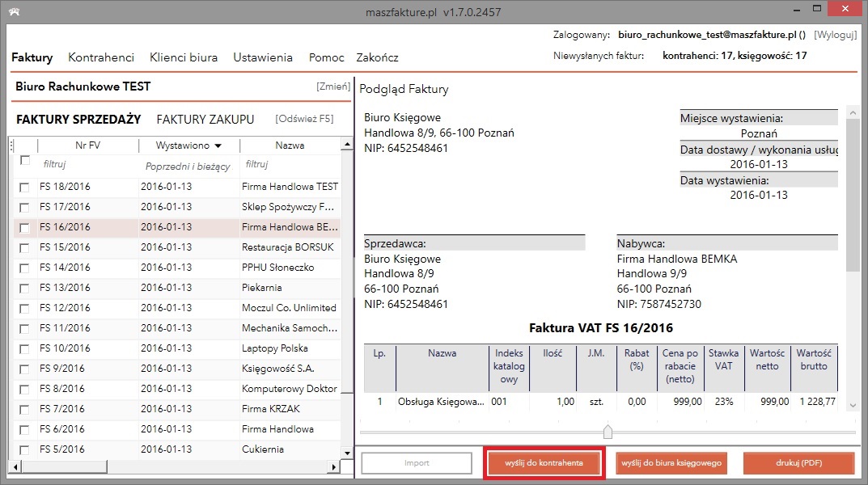Tick the checkbox for FS 10/2016
This screenshot has width=868, height=485.
24,349
